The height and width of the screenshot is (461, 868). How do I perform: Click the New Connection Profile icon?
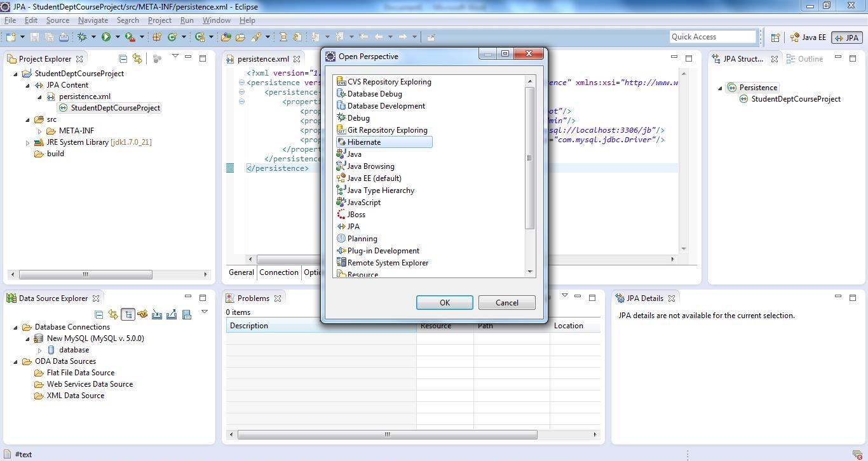point(142,314)
